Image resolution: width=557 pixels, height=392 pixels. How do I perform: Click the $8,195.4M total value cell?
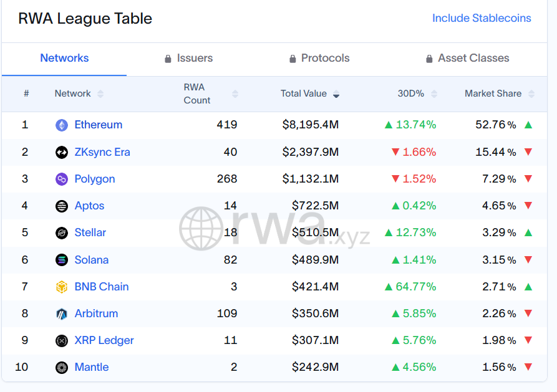311,125
